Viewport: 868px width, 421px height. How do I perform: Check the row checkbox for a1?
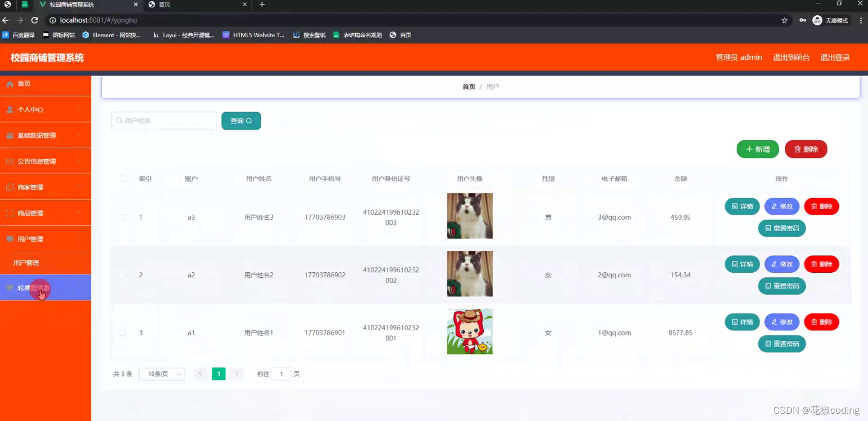[x=123, y=333]
